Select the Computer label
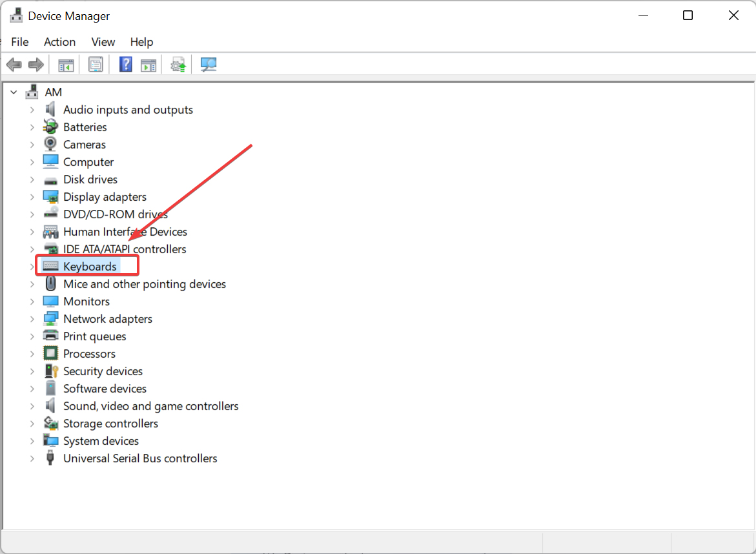Image resolution: width=756 pixels, height=554 pixels. click(88, 162)
